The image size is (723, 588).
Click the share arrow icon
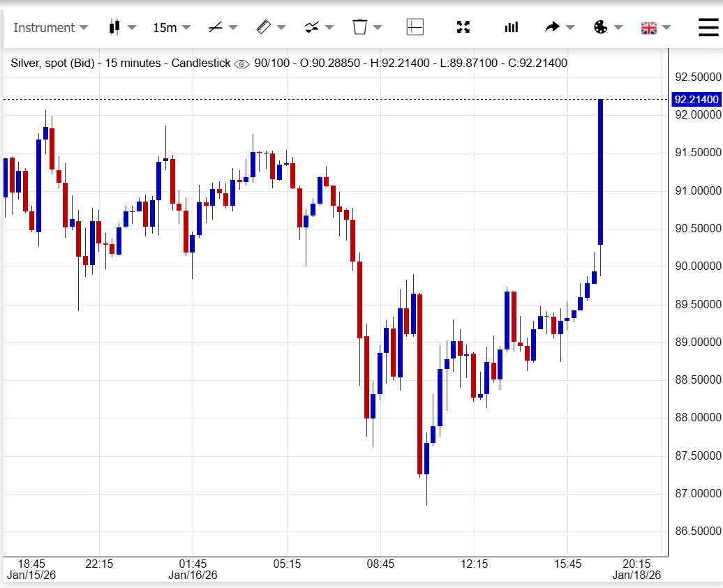click(552, 27)
